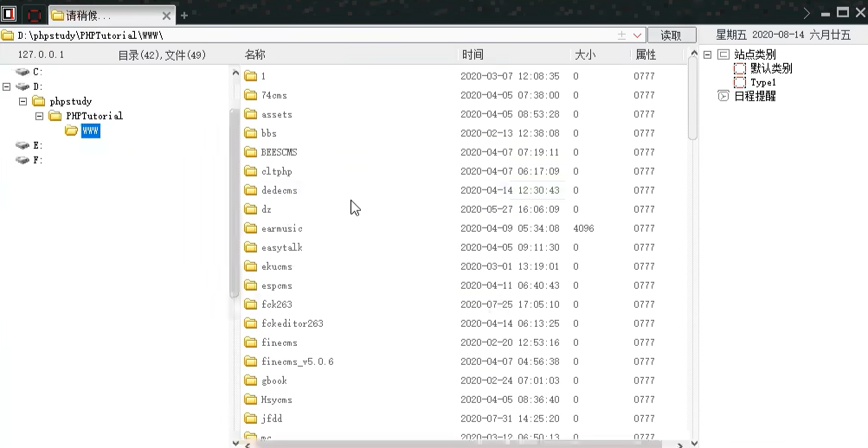Sort by 名称 column header

[x=255, y=54]
